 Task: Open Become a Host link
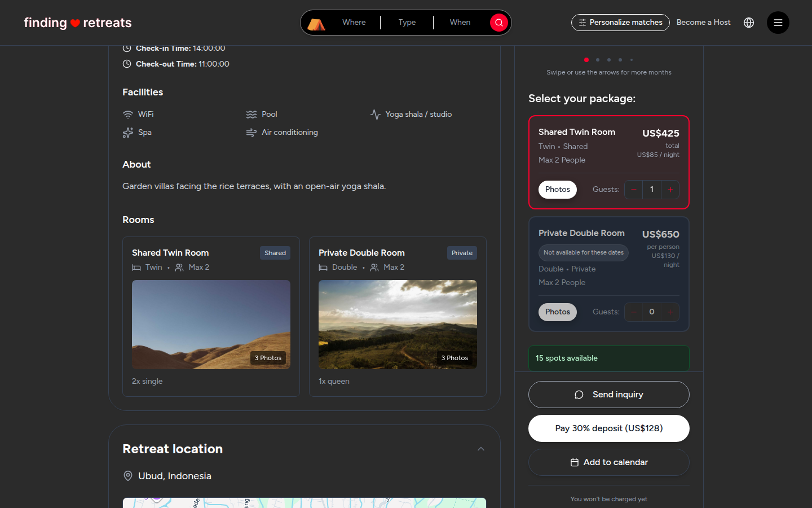pos(703,23)
